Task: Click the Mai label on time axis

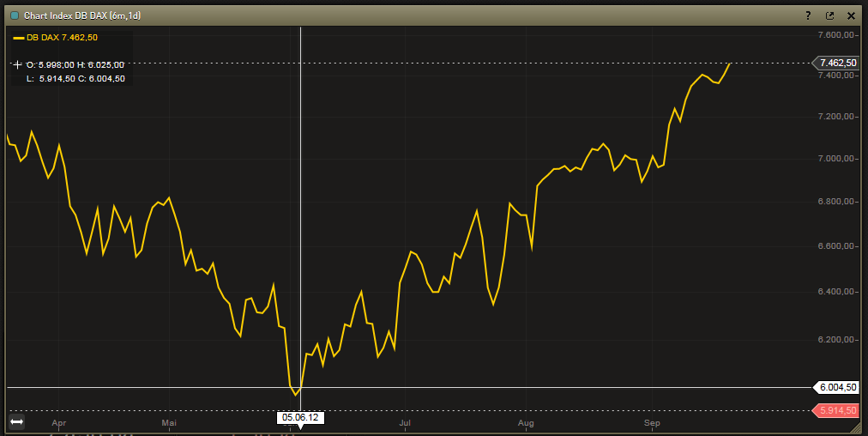Action: 169,423
